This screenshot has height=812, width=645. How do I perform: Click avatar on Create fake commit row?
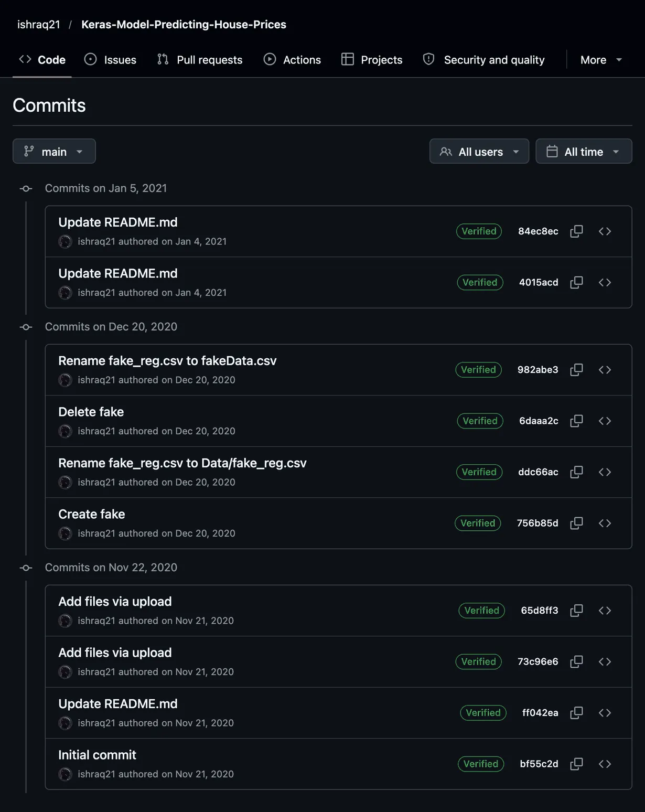point(65,533)
